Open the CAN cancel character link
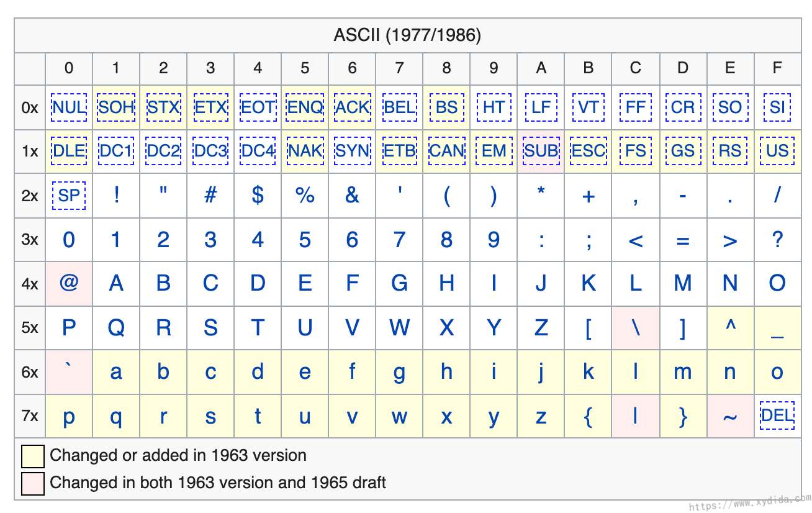The image size is (812, 513). tap(446, 151)
